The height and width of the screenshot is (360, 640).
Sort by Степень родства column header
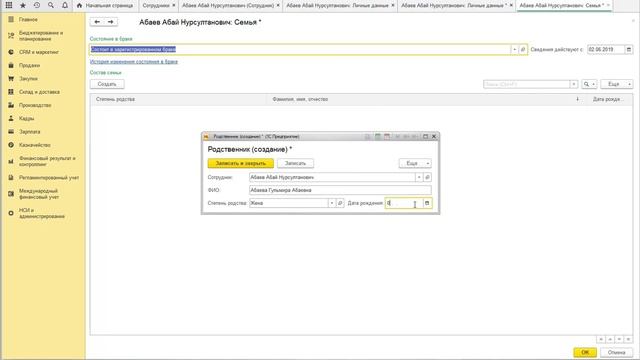click(x=178, y=99)
